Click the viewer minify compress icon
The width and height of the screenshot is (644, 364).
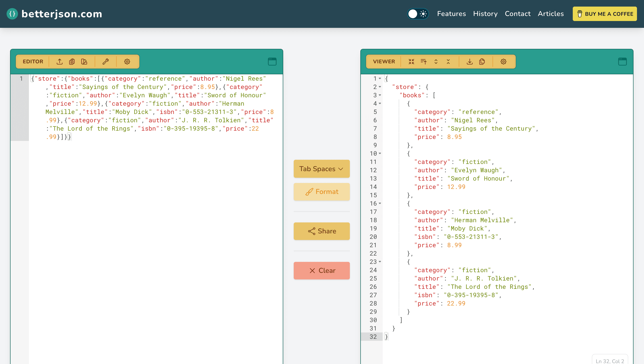(411, 62)
